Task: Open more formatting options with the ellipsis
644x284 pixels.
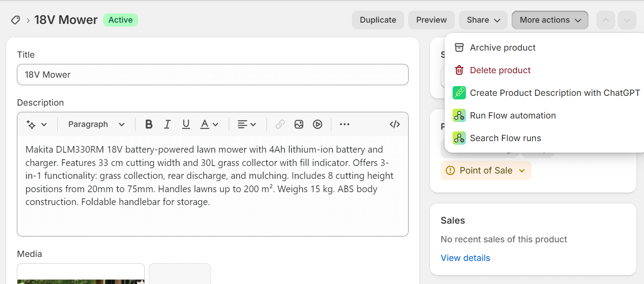Action: click(345, 124)
